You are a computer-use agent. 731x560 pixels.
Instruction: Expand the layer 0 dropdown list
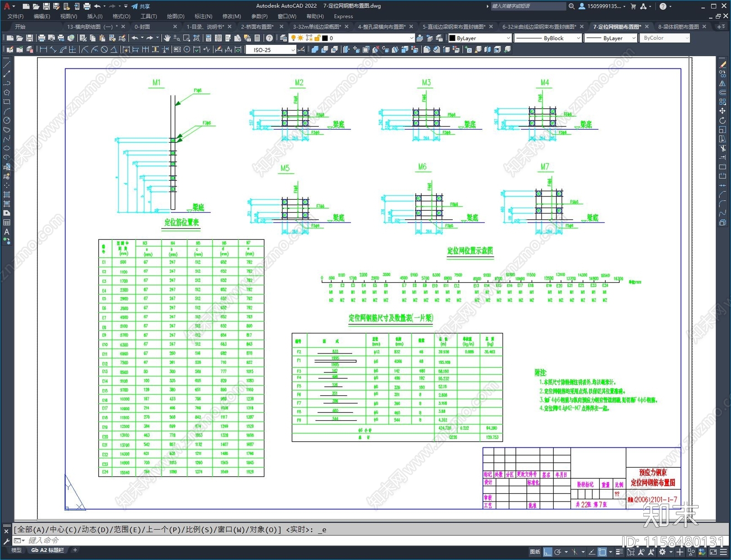coord(412,38)
